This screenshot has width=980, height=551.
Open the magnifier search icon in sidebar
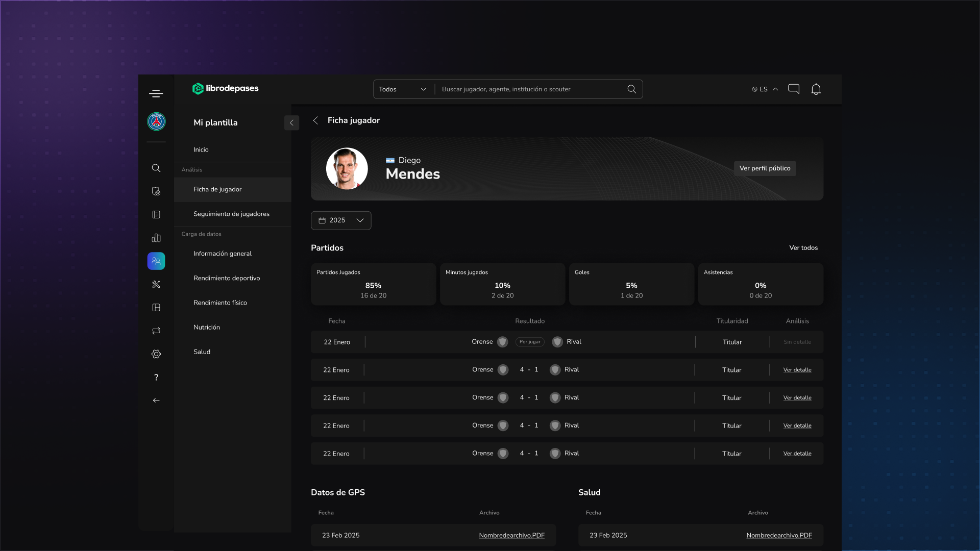coord(156,168)
